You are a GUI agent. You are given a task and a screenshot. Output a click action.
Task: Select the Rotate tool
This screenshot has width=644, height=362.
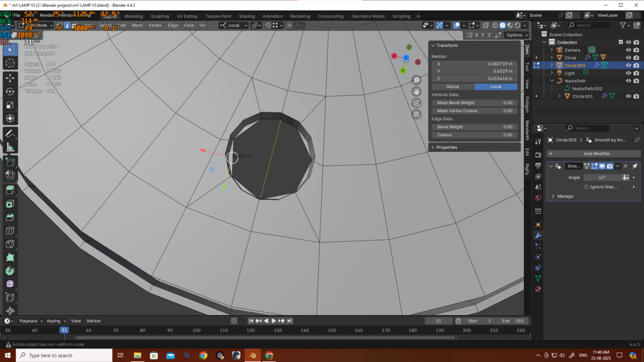click(x=10, y=92)
